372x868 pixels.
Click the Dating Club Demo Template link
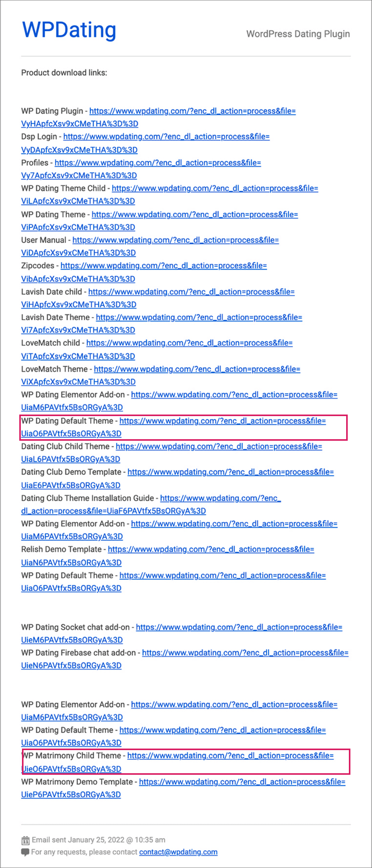pyautogui.click(x=231, y=472)
